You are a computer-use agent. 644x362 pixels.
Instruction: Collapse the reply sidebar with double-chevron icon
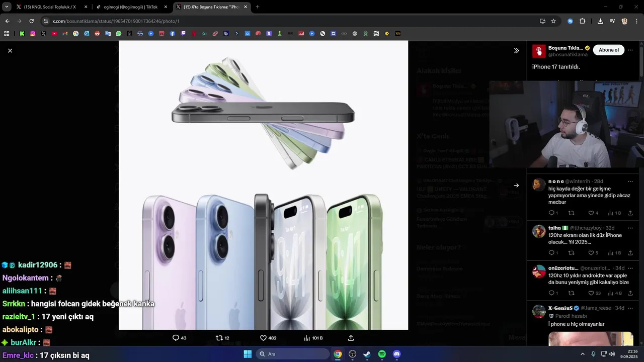click(516, 51)
